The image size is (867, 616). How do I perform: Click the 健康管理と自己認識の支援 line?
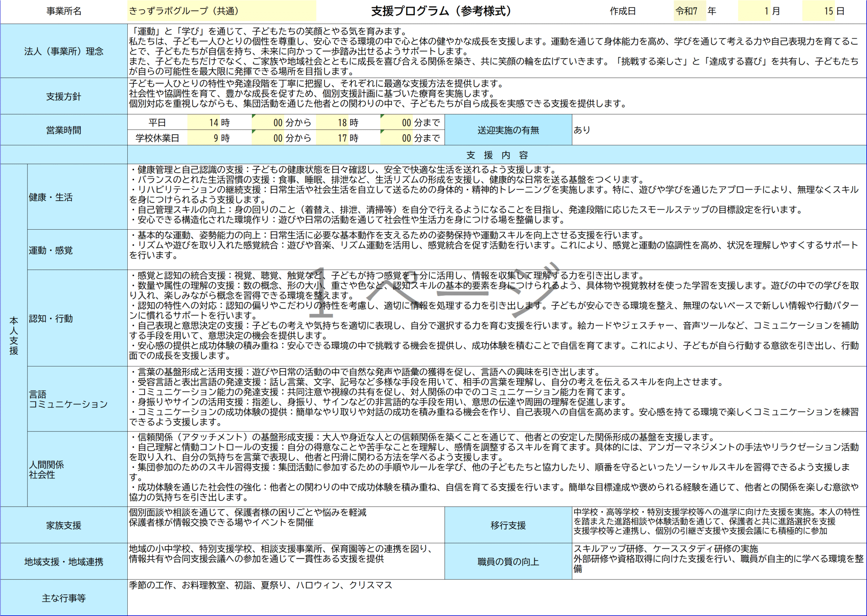coord(343,170)
